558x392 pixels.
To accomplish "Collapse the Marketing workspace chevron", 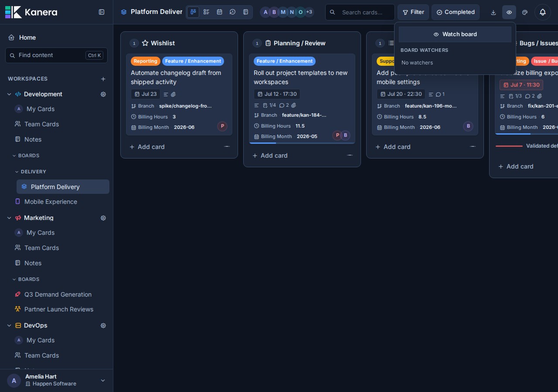I will 9,218.
